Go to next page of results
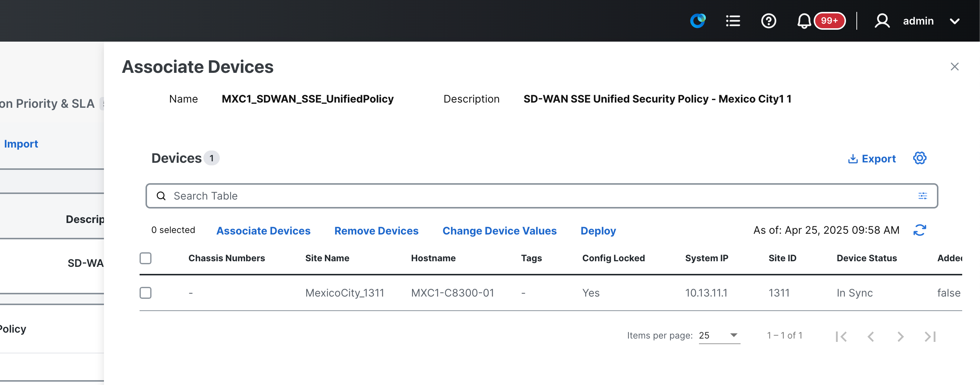Viewport: 980px width, 385px height. [900, 336]
